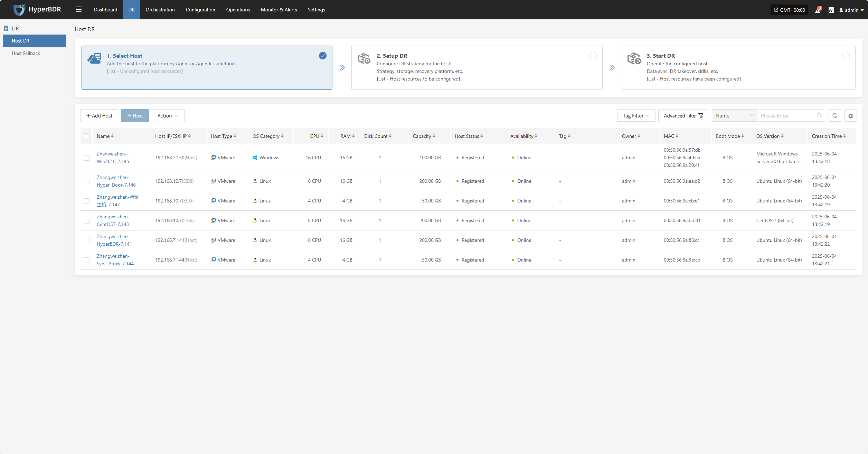Sort by Name column arrows
The width and height of the screenshot is (868, 454).
112,136
